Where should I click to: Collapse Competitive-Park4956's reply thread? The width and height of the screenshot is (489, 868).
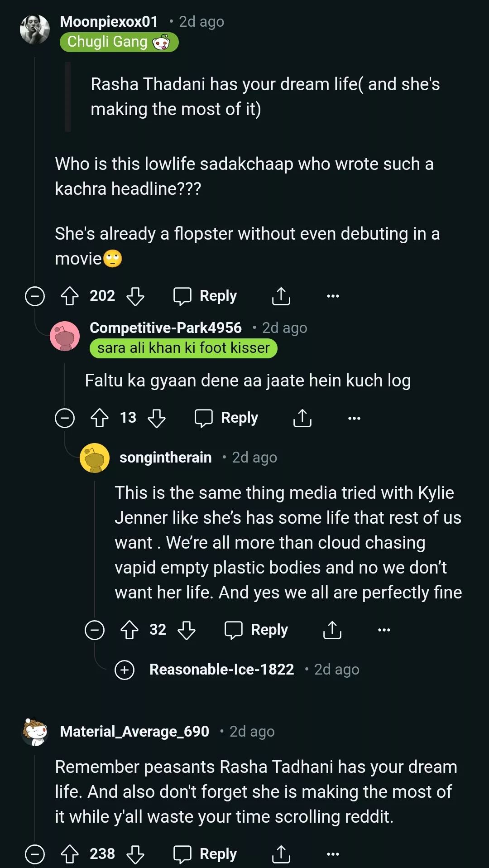[x=65, y=418]
